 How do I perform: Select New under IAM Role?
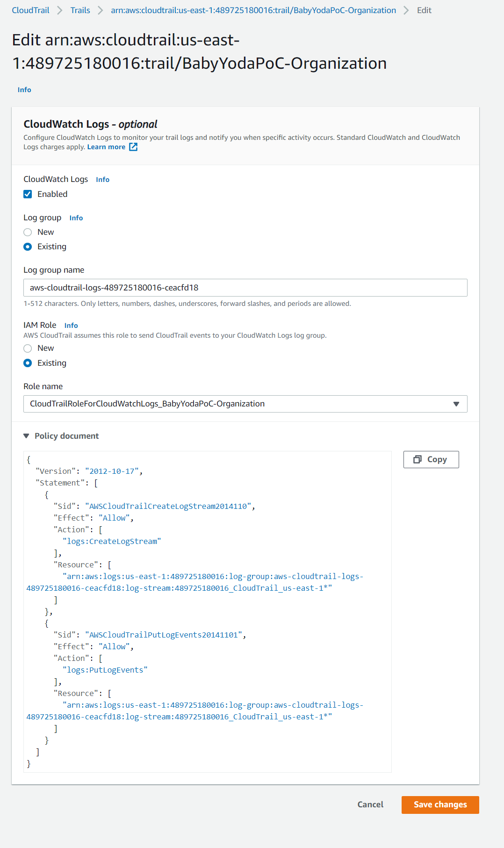pyautogui.click(x=28, y=348)
